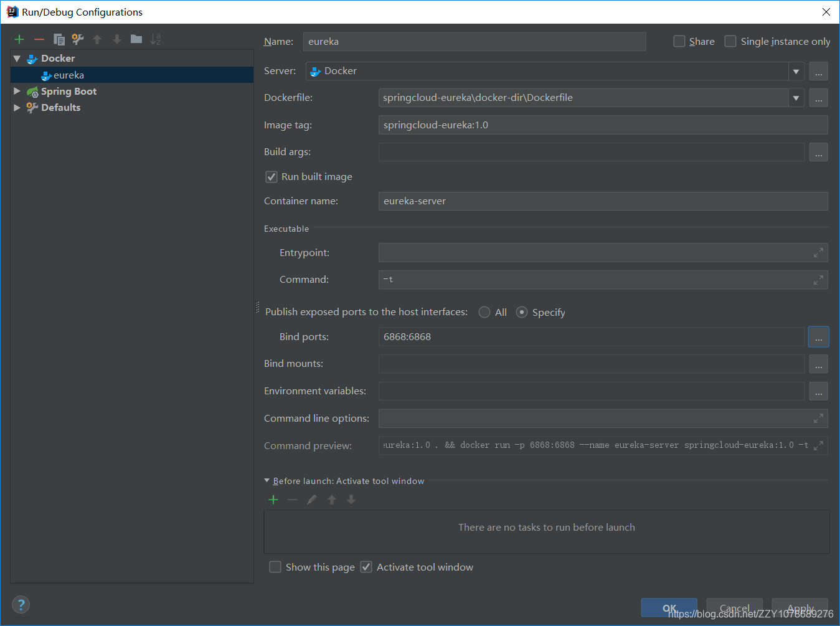Remove the selected configuration with the minus icon
This screenshot has width=840, height=626.
coord(39,39)
